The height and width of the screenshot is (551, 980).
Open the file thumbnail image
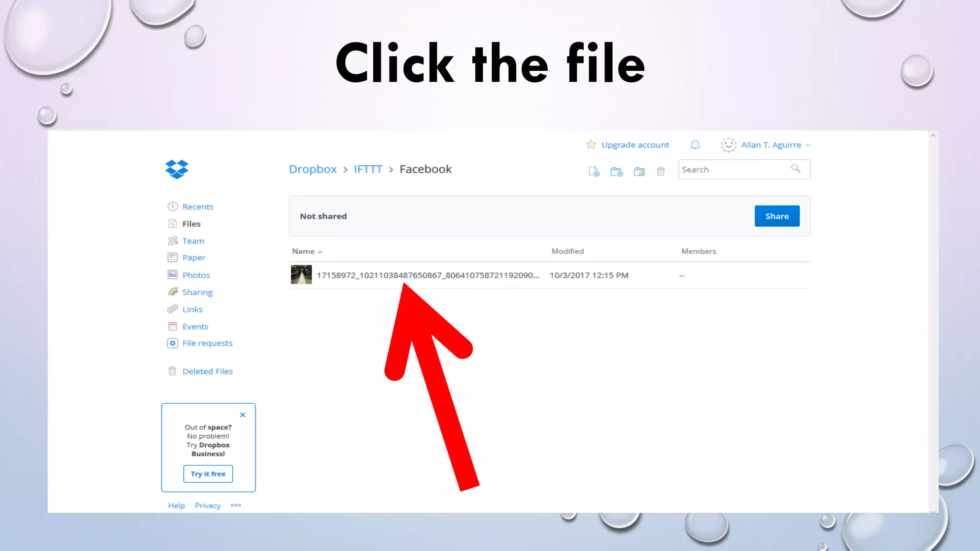coord(301,275)
